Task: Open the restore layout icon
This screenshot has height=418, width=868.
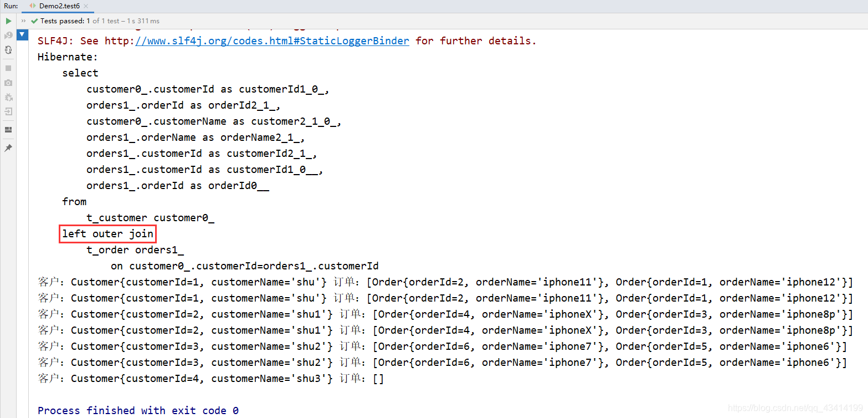Action: coord(8,130)
